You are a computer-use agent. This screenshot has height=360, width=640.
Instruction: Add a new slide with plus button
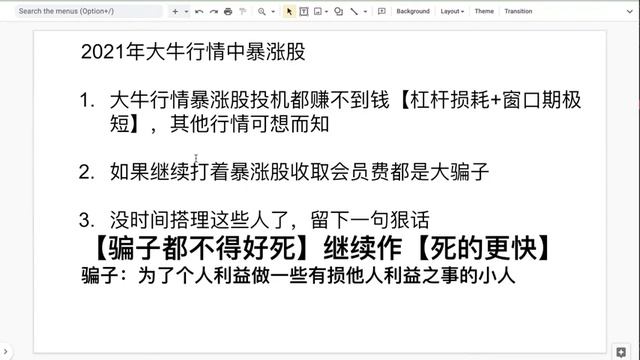(175, 11)
